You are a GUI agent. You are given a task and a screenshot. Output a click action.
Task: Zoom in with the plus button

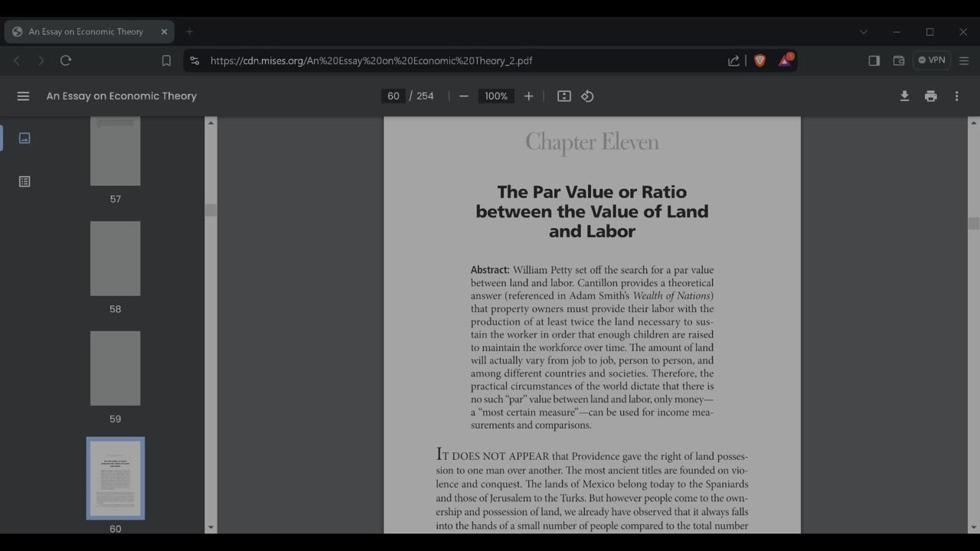(528, 96)
